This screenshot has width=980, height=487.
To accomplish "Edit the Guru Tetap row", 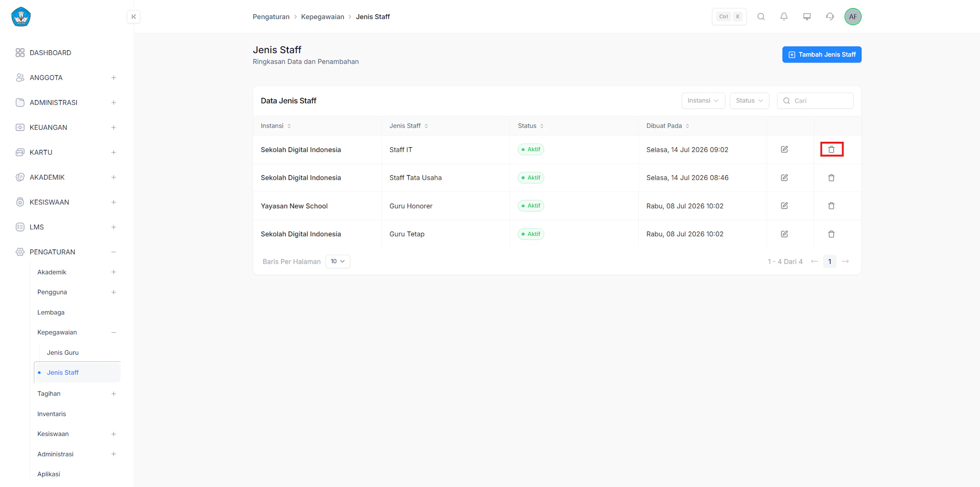I will click(784, 234).
